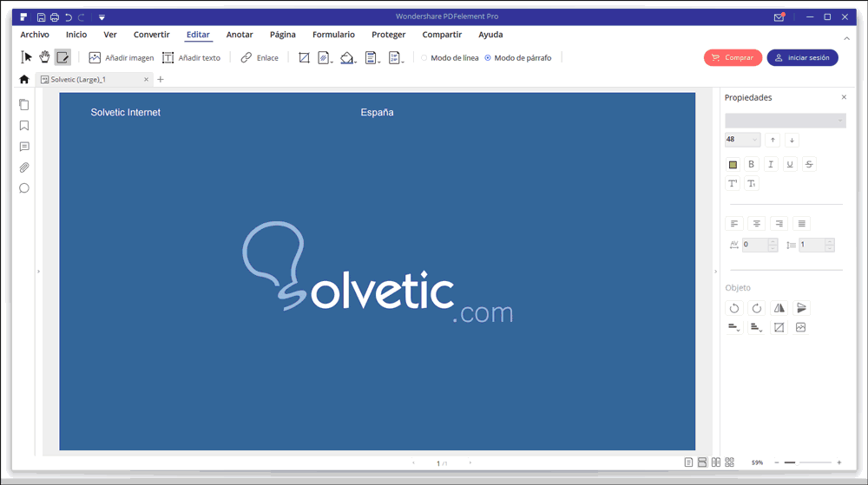The width and height of the screenshot is (868, 485).
Task: Rotate object clockwise in Objeto section
Action: pyautogui.click(x=757, y=308)
